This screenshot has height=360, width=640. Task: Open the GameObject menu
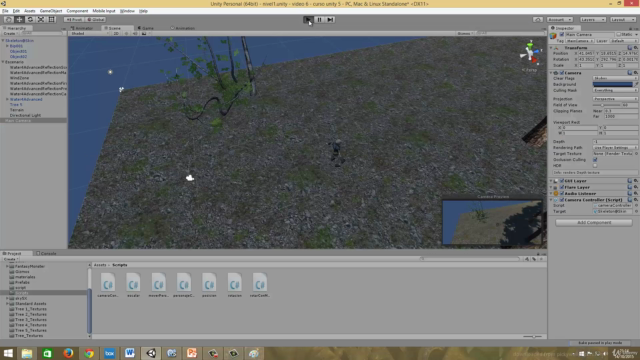[x=51, y=11]
